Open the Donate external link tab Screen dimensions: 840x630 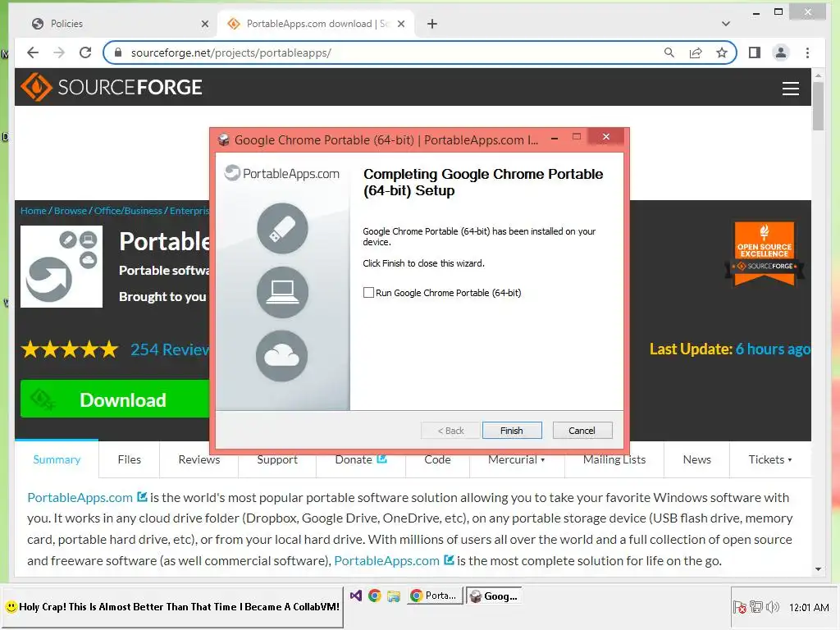coord(361,459)
